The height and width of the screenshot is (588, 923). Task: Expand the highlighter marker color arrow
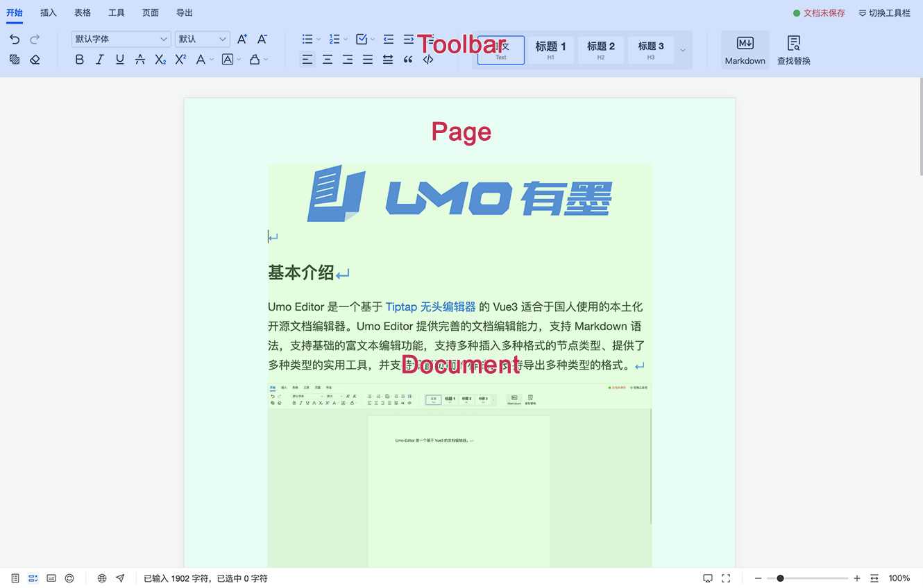click(x=266, y=60)
